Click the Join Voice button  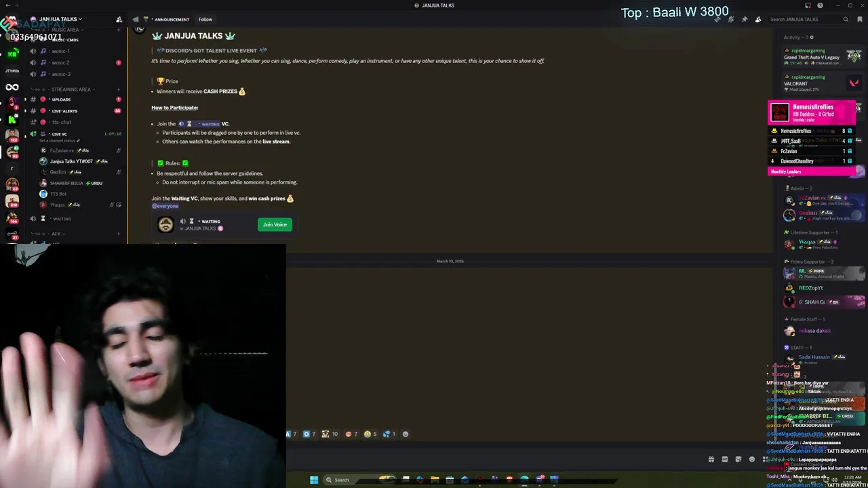click(x=275, y=224)
